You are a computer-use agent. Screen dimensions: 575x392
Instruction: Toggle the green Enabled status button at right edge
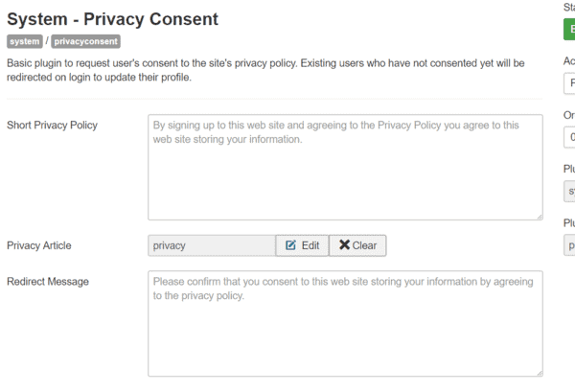pyautogui.click(x=569, y=30)
